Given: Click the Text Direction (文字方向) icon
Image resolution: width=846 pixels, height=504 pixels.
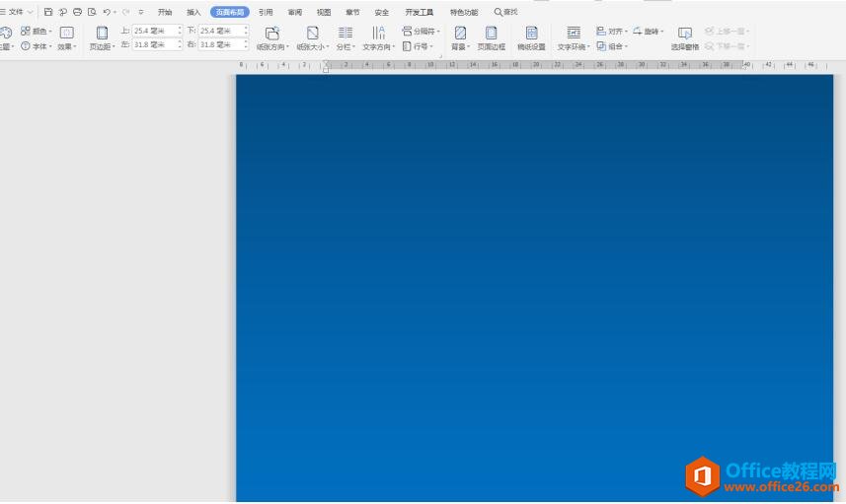Looking at the screenshot, I should [x=378, y=34].
